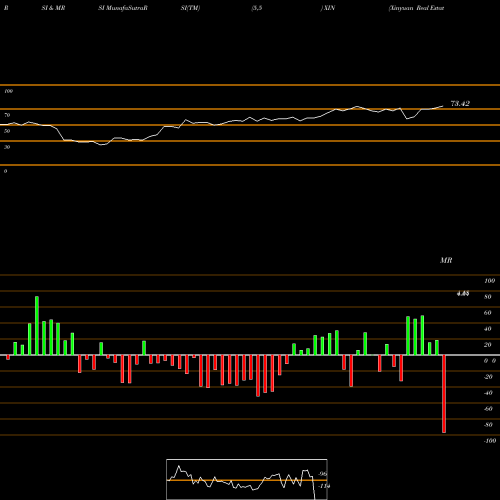
Task: Click the tallest green bar near 80
Action: [x=37, y=325]
